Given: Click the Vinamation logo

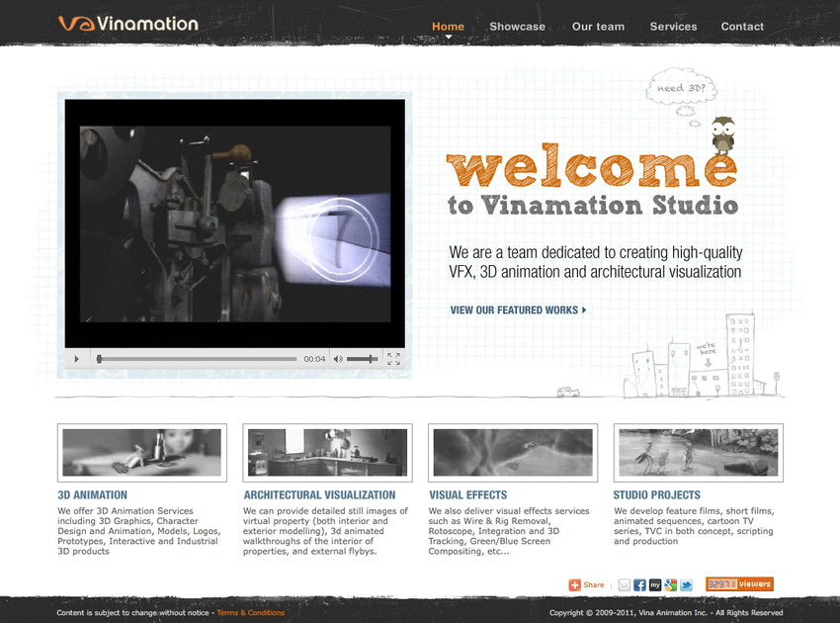Looking at the screenshot, I should [128, 24].
